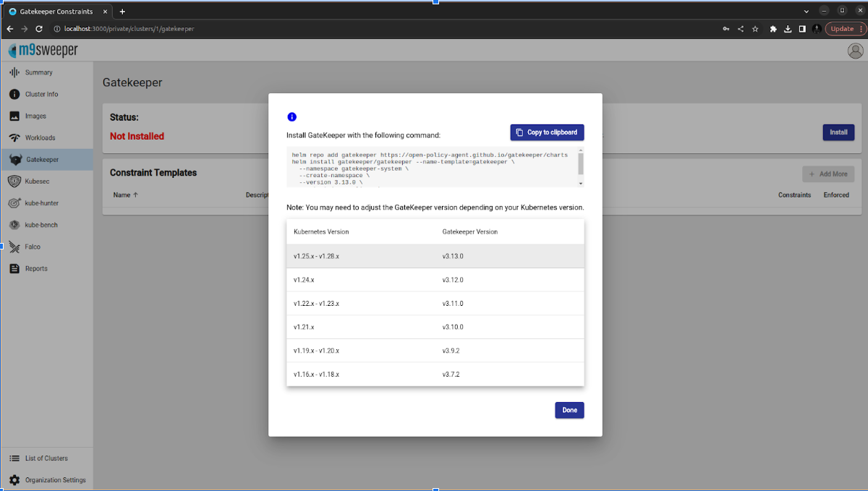This screenshot has height=491, width=868.
Task: Select the v1.24.x version row
Action: point(435,280)
